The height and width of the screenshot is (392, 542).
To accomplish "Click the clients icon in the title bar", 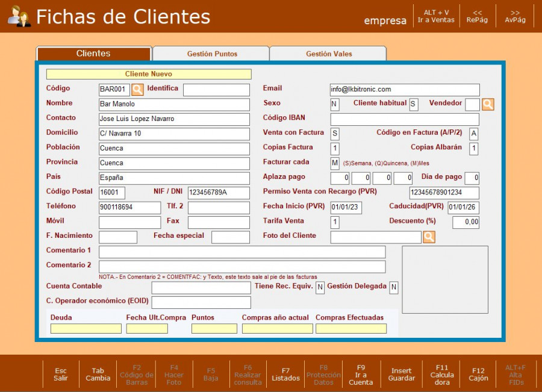I will click(19, 16).
